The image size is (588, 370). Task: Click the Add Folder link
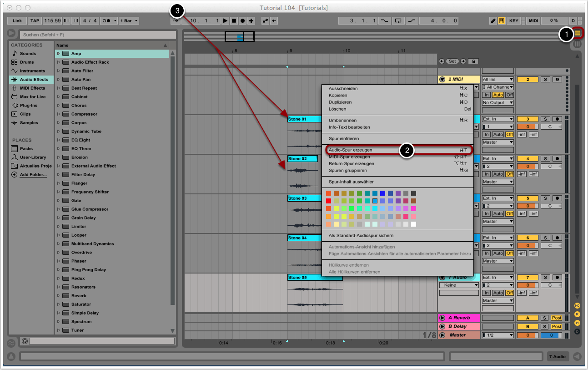click(33, 175)
